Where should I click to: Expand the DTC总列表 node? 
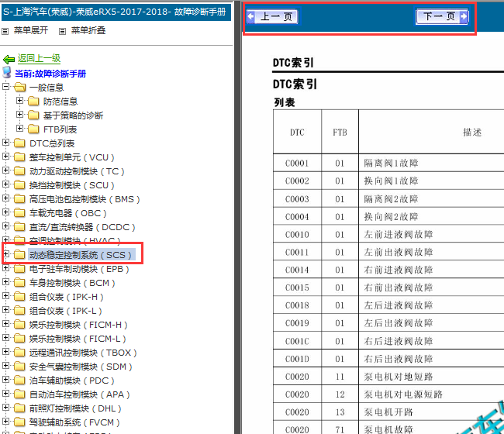point(5,142)
